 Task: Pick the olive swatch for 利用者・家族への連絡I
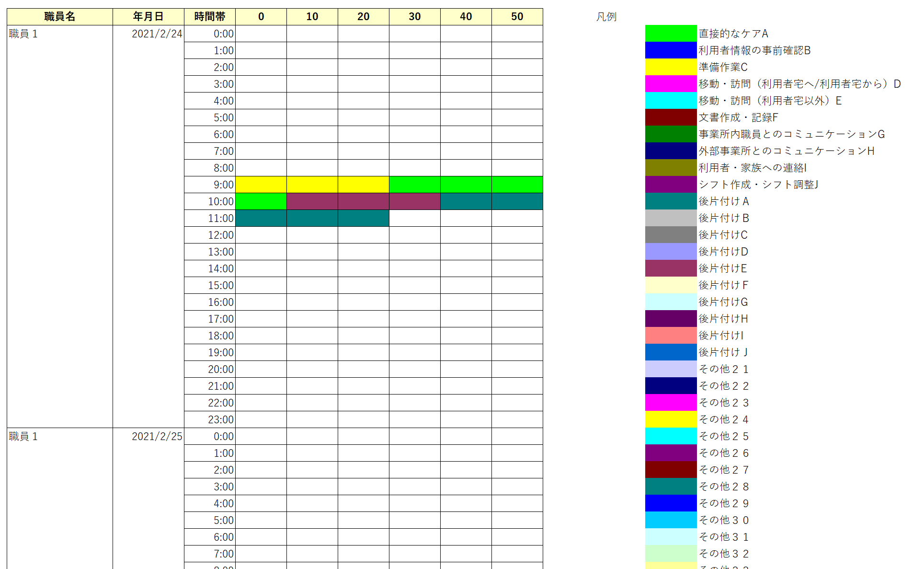[671, 168]
